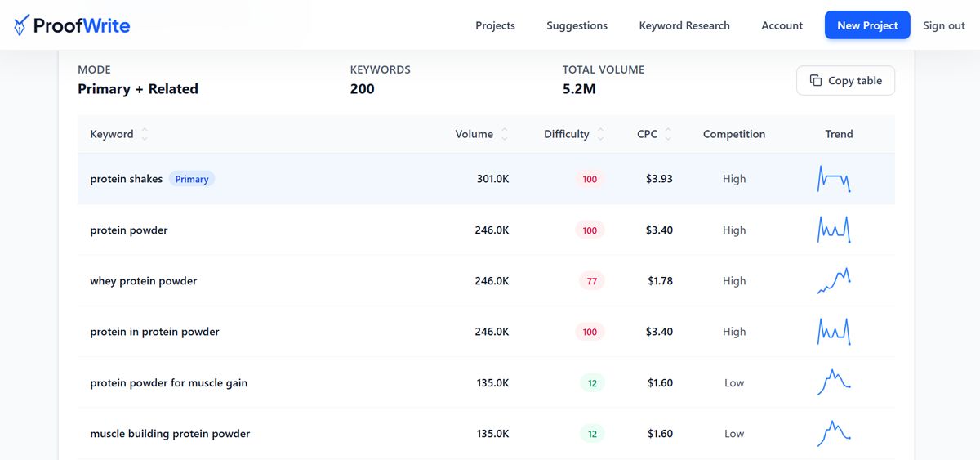
Task: View trend sparkline for protein powder for muscle gain
Action: pyautogui.click(x=834, y=382)
